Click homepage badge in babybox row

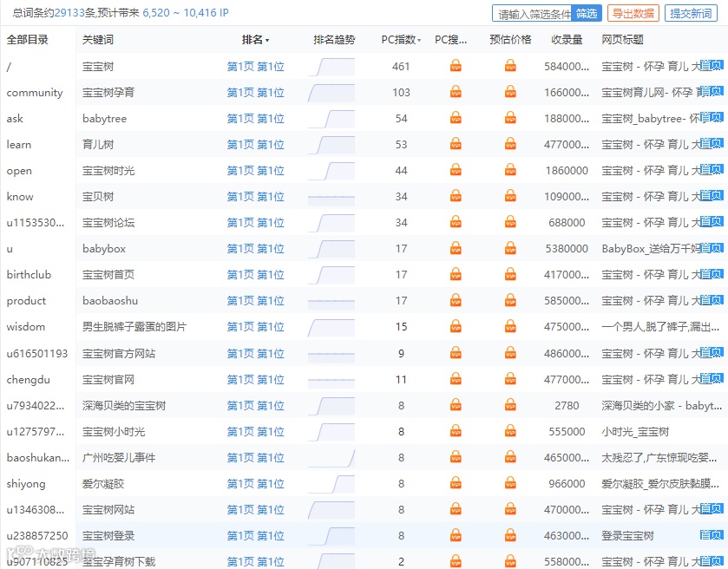click(712, 247)
